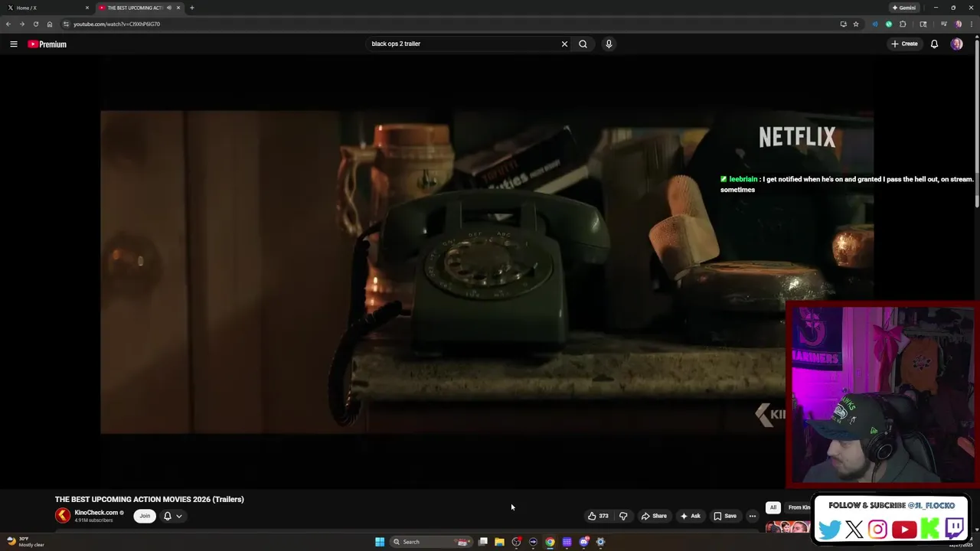Image resolution: width=980 pixels, height=551 pixels.
Task: Select the 'All' filter chip
Action: (773, 507)
